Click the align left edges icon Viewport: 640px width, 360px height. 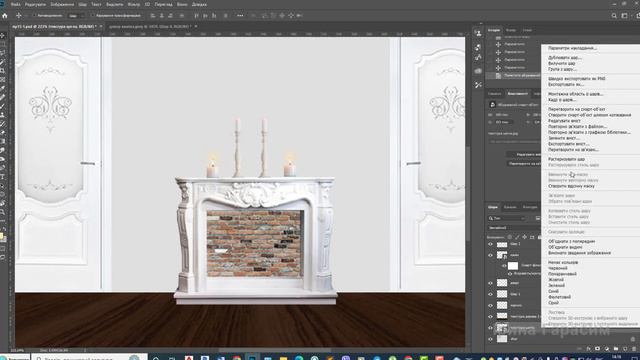click(153, 16)
